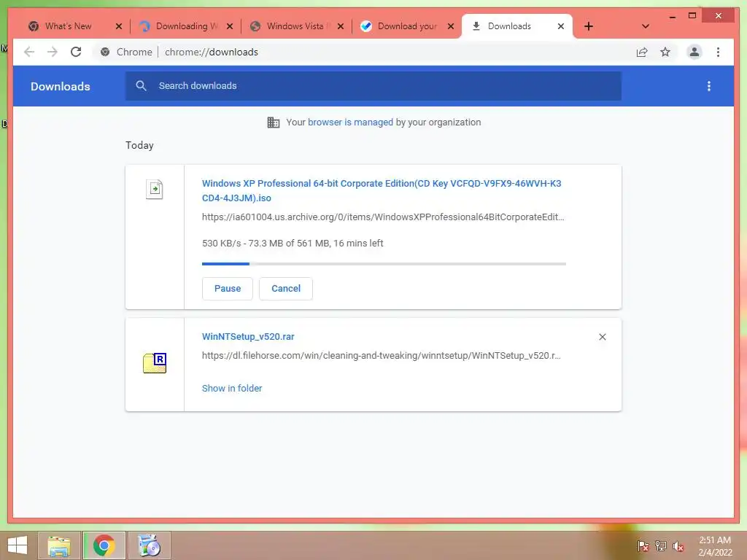747x560 pixels.
Task: Pause the Windows XP ISO download
Action: click(228, 289)
